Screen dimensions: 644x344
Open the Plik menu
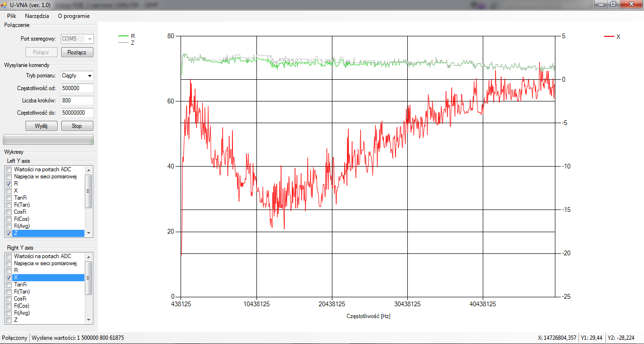pos(12,16)
